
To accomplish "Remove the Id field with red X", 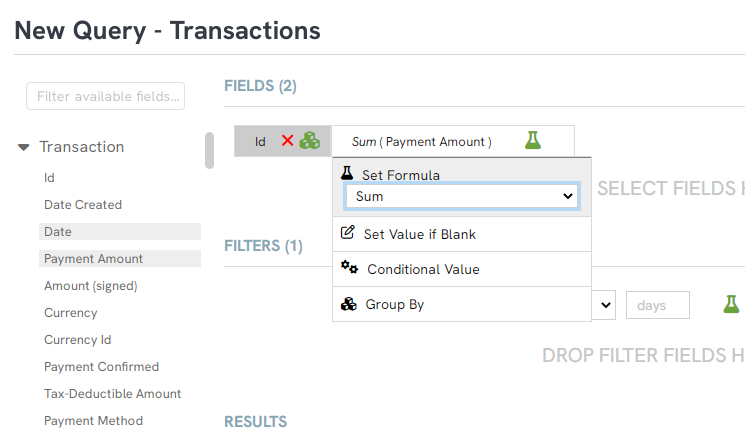I will [287, 141].
